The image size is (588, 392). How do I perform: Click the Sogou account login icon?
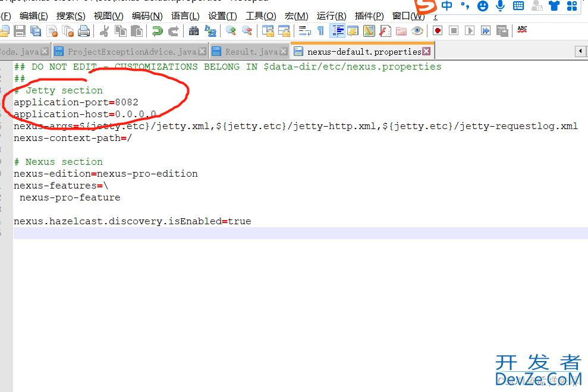(x=537, y=5)
